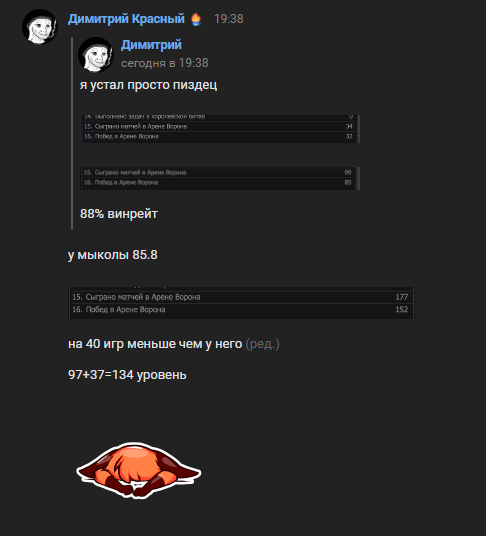Click the vertical quote bar of forwarded message

coord(72,133)
